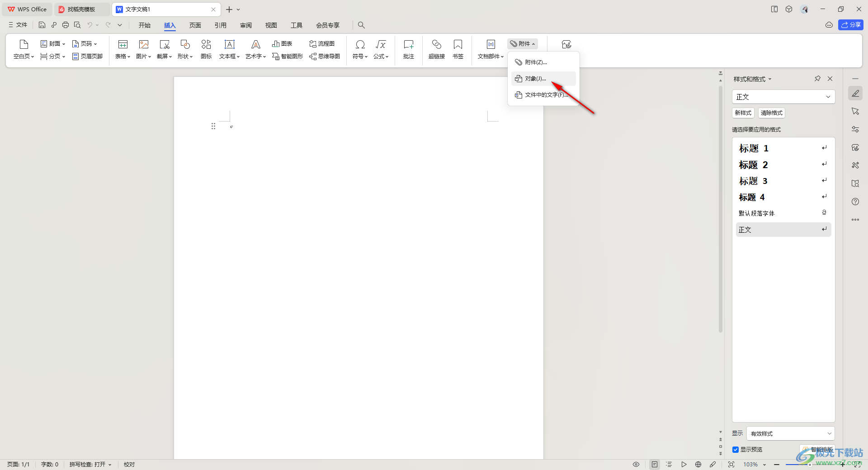The image size is (868, 470).
Task: Open the current style combo box
Action: tap(783, 97)
